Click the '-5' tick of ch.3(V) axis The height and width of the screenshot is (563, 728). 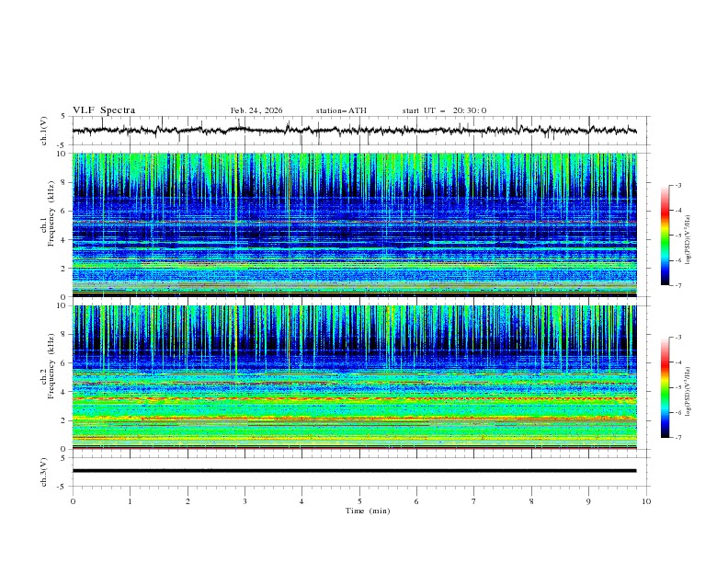(63, 487)
